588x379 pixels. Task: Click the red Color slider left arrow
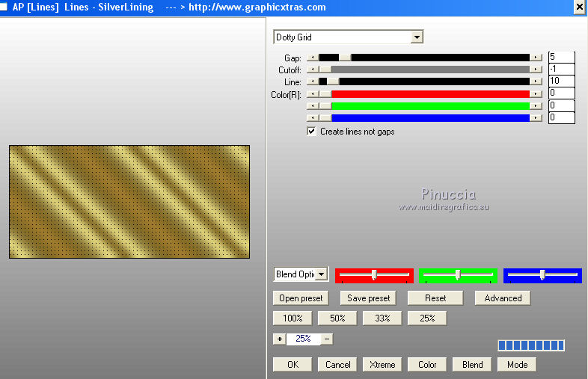click(313, 93)
